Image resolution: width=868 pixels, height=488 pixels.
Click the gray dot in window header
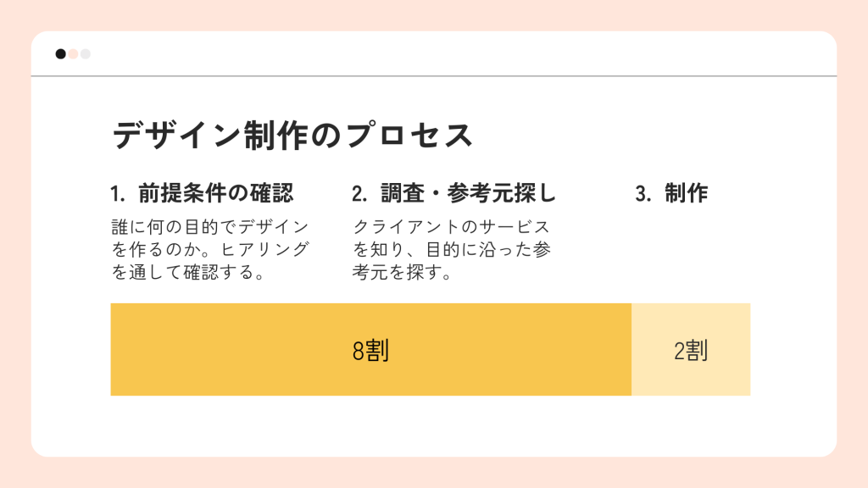pyautogui.click(x=86, y=54)
